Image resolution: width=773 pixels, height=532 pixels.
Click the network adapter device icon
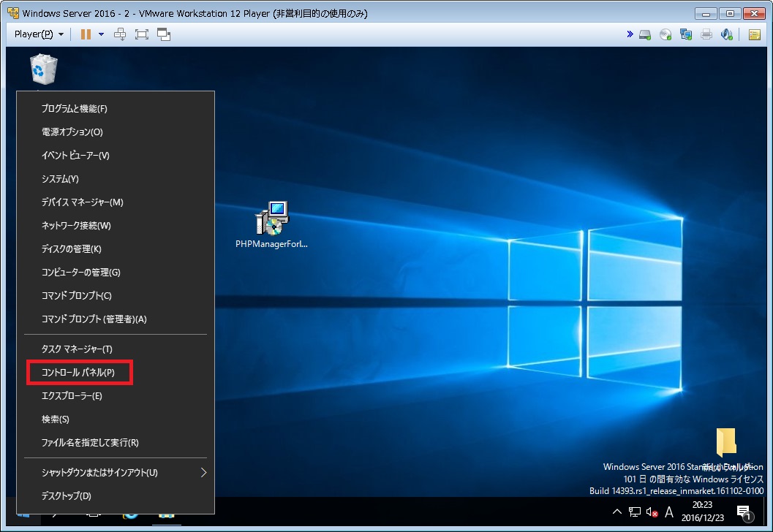click(x=686, y=34)
